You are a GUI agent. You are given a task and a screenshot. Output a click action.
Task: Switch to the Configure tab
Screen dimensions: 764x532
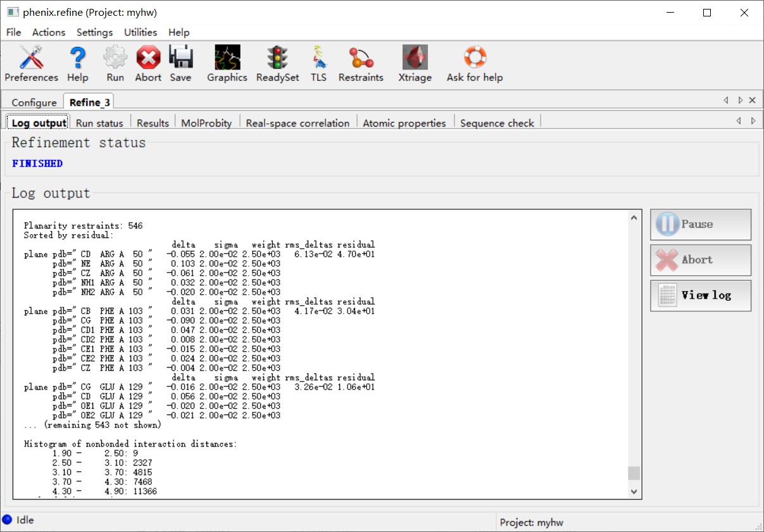(x=34, y=102)
